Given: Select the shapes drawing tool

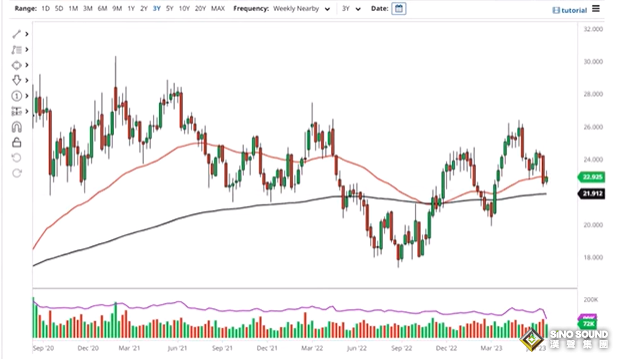Looking at the screenshot, I should point(16,65).
